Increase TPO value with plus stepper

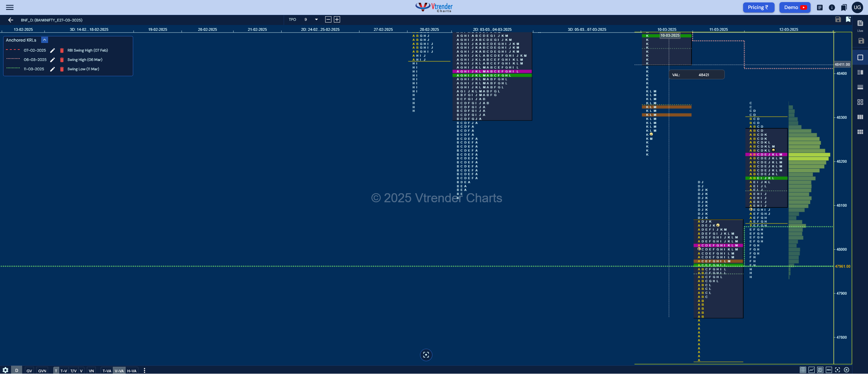(337, 19)
